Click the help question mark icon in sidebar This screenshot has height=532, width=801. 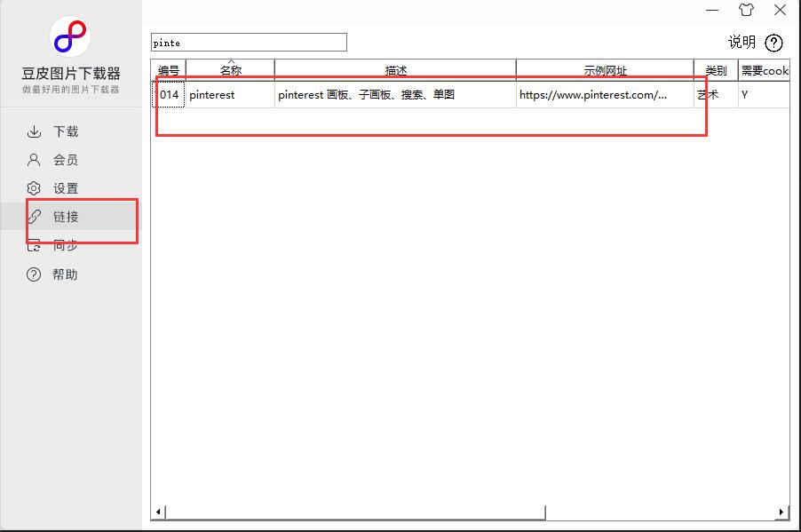(x=34, y=274)
